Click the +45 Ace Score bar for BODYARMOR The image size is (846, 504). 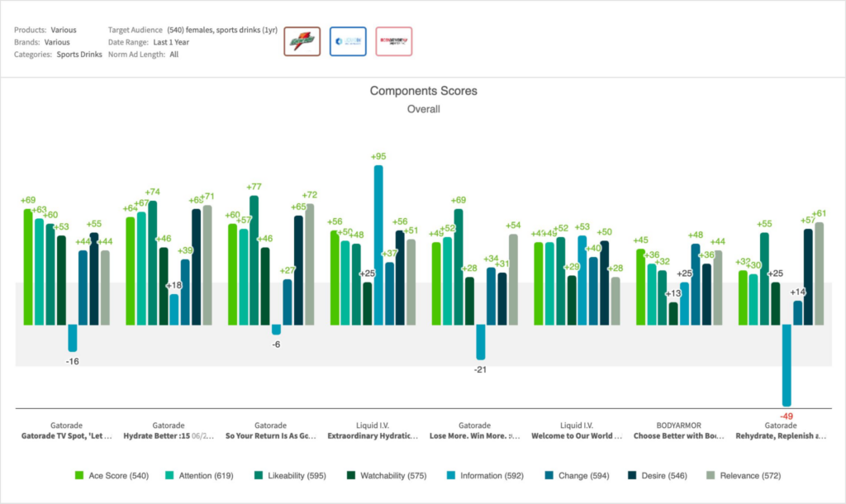[640, 287]
